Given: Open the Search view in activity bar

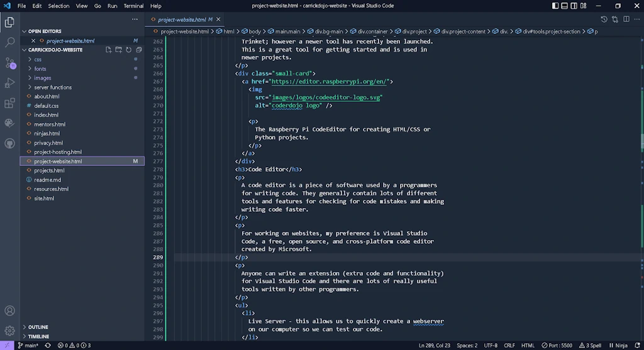Looking at the screenshot, I should pos(9,42).
